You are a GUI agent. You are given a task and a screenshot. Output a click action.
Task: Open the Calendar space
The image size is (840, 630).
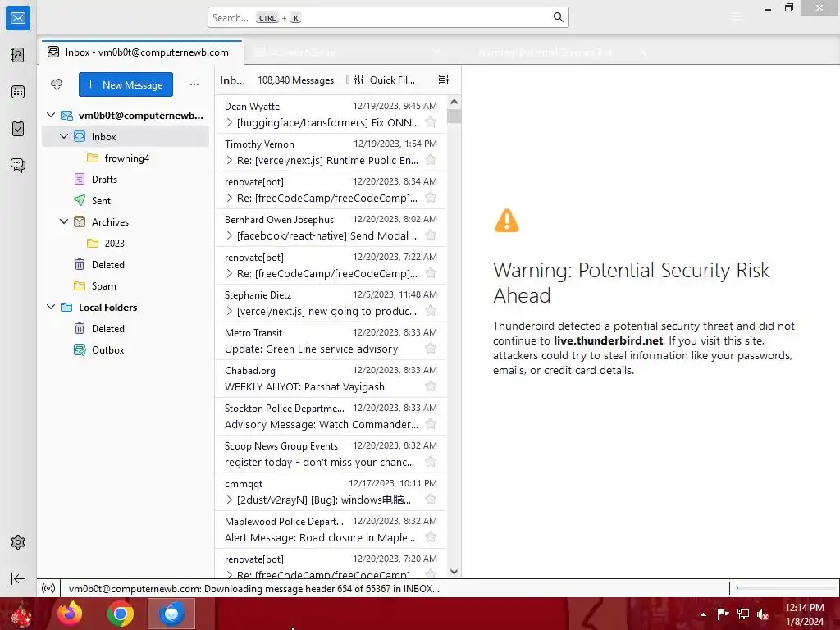[18, 92]
